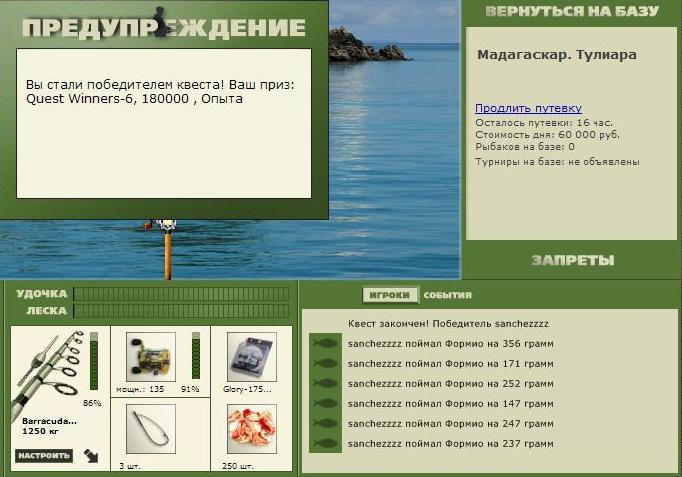
Task: Click the Мадагаскар. Тулиара location title
Action: click(x=557, y=55)
